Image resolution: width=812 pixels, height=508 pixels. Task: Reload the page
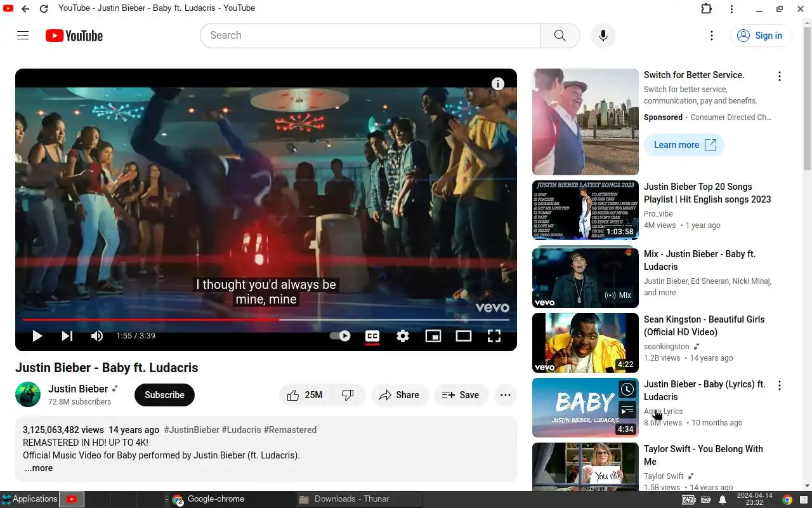click(44, 9)
